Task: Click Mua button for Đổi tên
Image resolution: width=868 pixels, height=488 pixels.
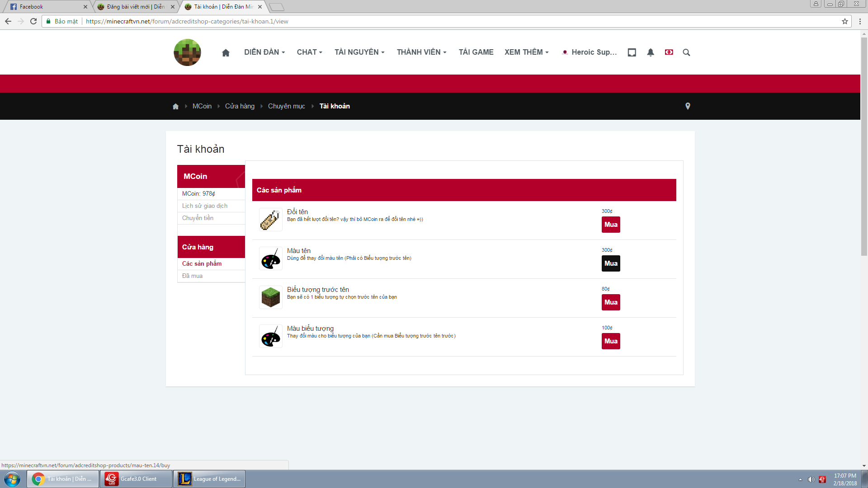Action: 611,225
